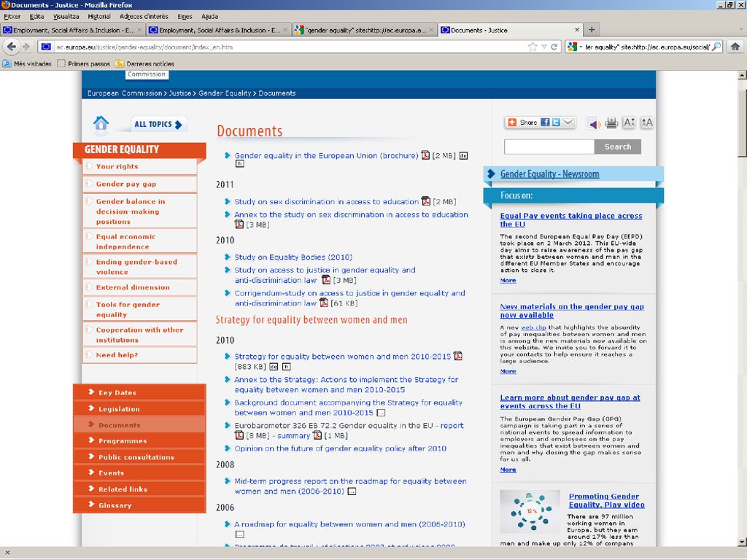
Task: Open the Primers passos bookmark
Action: coord(84,63)
